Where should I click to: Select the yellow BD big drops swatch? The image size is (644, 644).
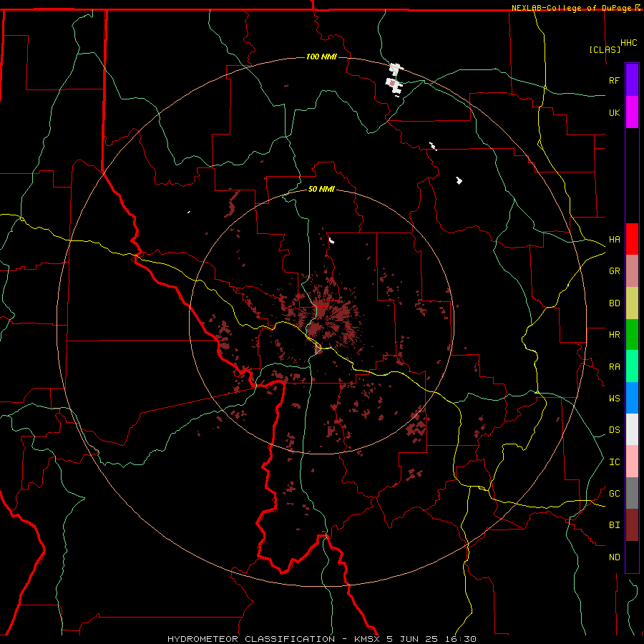(632, 303)
